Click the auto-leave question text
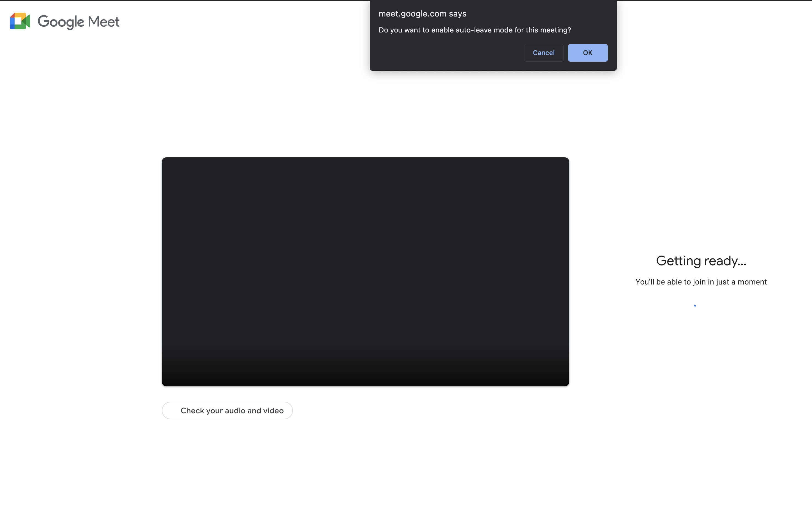The image size is (812, 520). tap(475, 30)
